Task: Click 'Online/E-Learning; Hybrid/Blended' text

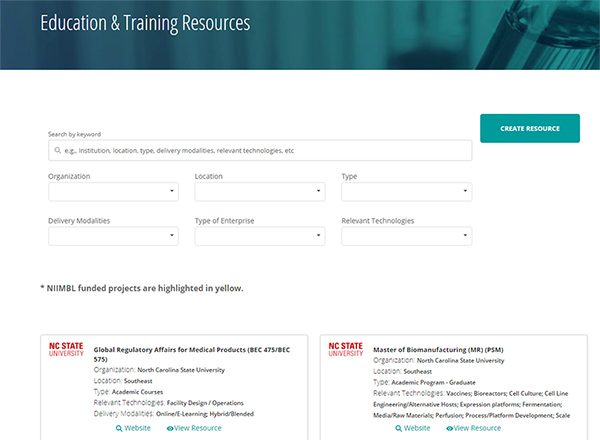Action: 205,414
